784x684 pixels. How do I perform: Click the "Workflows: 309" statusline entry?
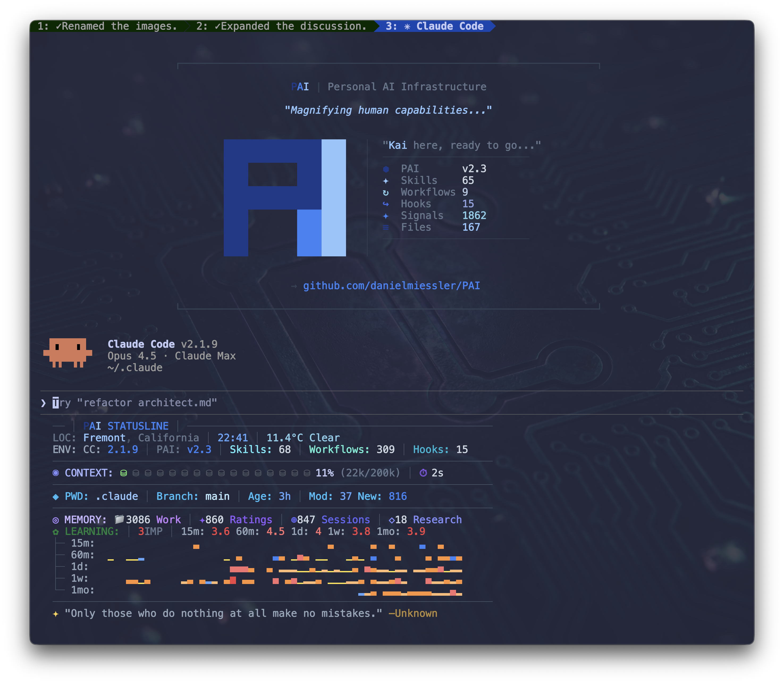point(352,450)
